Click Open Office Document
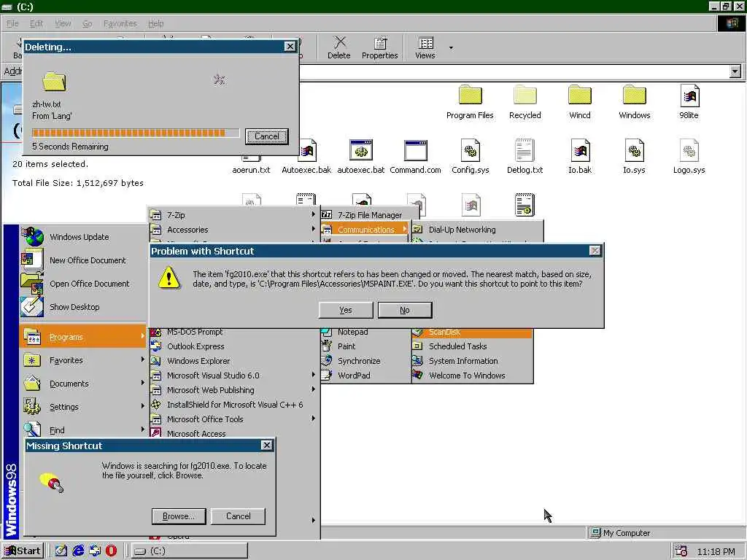The image size is (747, 560). 83,284
